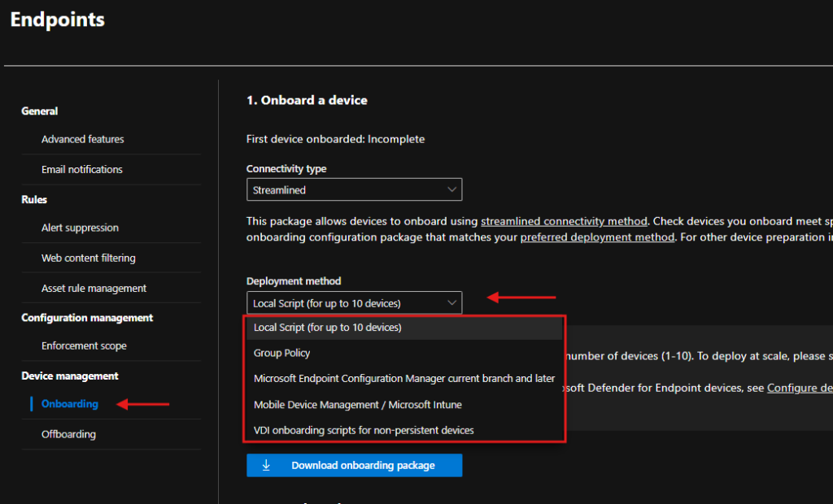The width and height of the screenshot is (833, 504).
Task: Click the Deployment method chevron arrow
Action: tap(451, 302)
